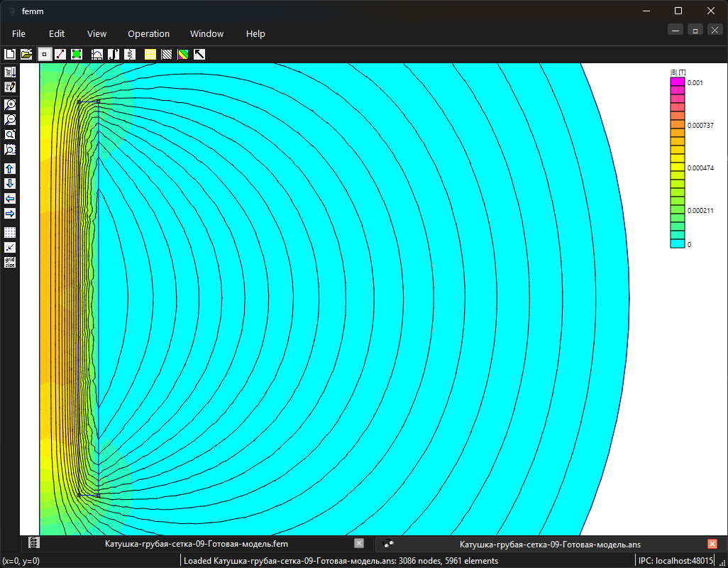Click the Loaded .ans status bar message
Image resolution: width=728 pixels, height=568 pixels.
pos(341,561)
